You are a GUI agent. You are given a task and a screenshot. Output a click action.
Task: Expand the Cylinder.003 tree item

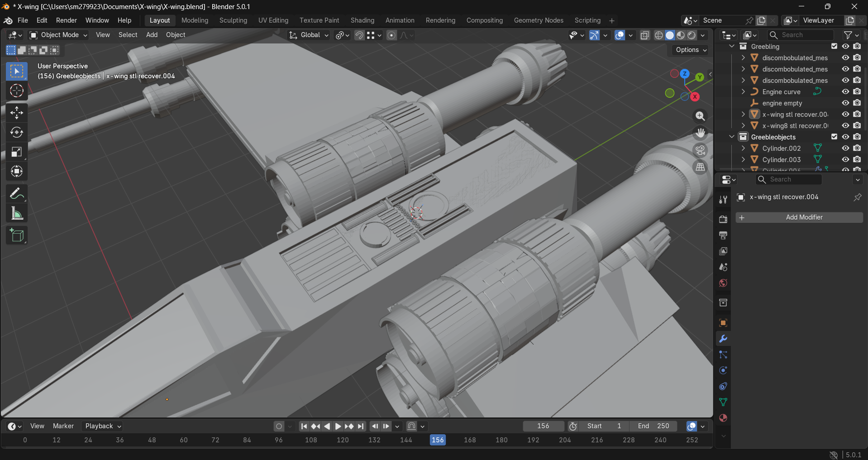click(x=743, y=159)
